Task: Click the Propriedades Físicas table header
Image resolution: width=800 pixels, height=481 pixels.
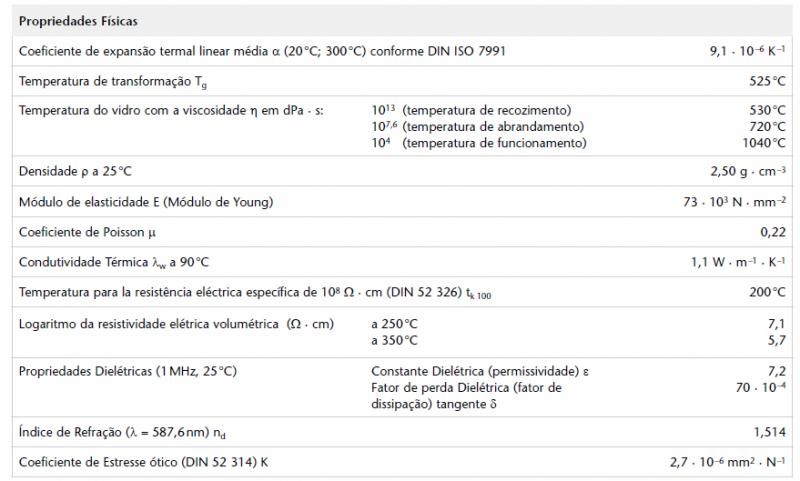Action: 78,21
